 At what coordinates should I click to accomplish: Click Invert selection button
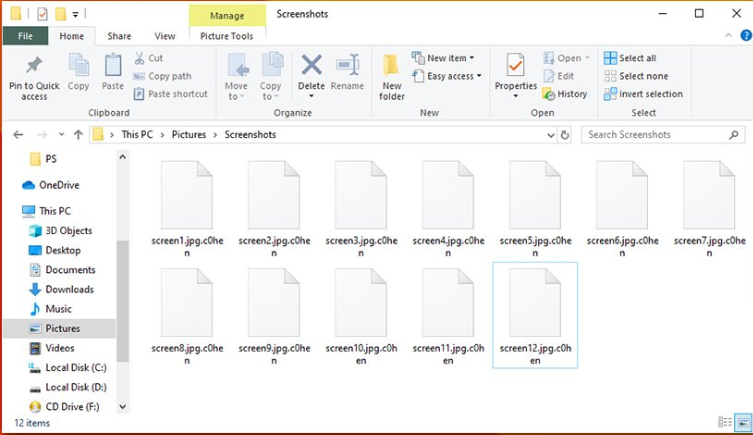tap(643, 94)
